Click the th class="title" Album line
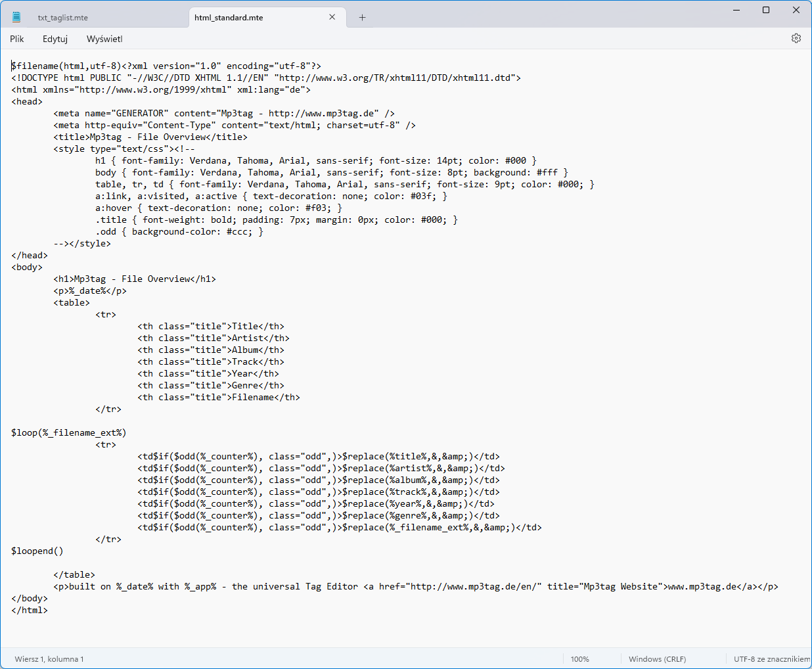This screenshot has height=669, width=812. (x=211, y=350)
